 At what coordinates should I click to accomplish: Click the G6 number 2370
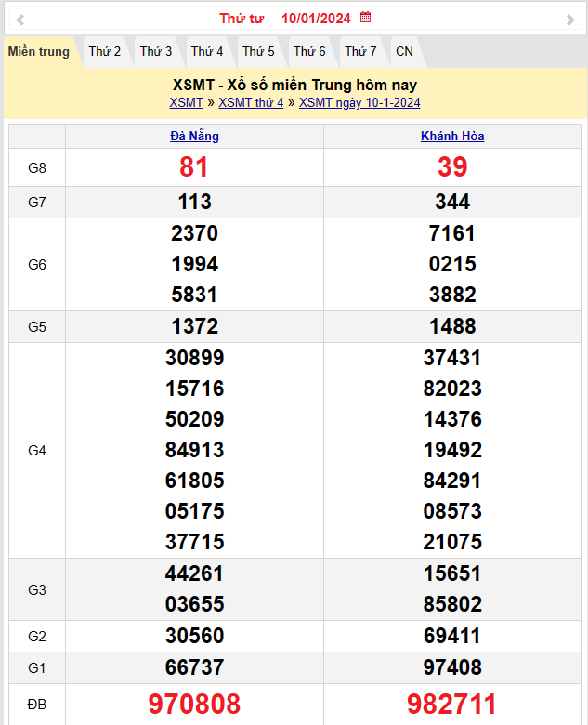coord(195,233)
